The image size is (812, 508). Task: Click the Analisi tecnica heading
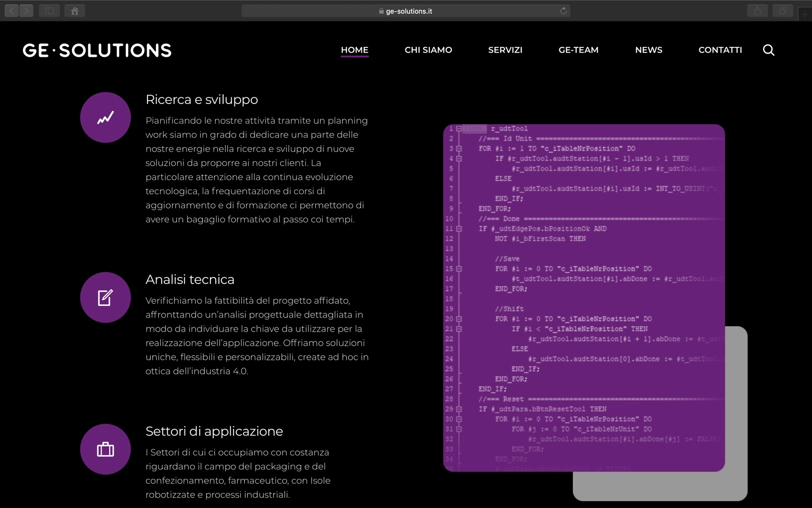[190, 279]
